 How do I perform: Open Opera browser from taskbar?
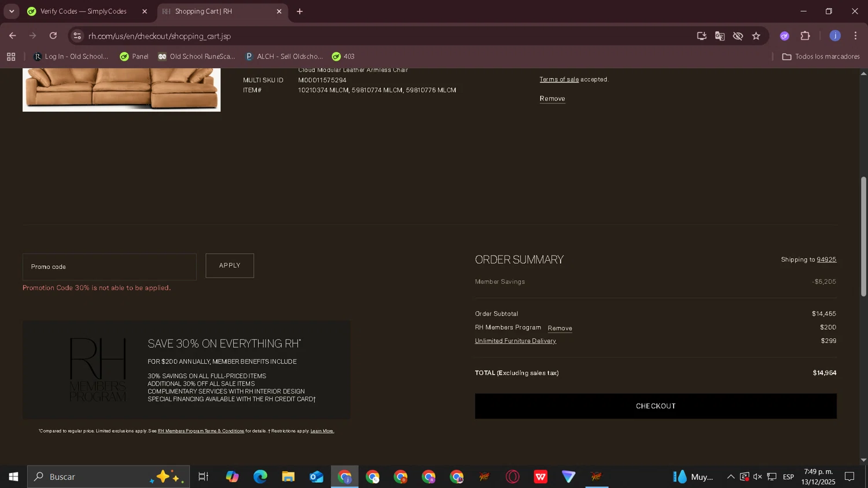tap(512, 477)
